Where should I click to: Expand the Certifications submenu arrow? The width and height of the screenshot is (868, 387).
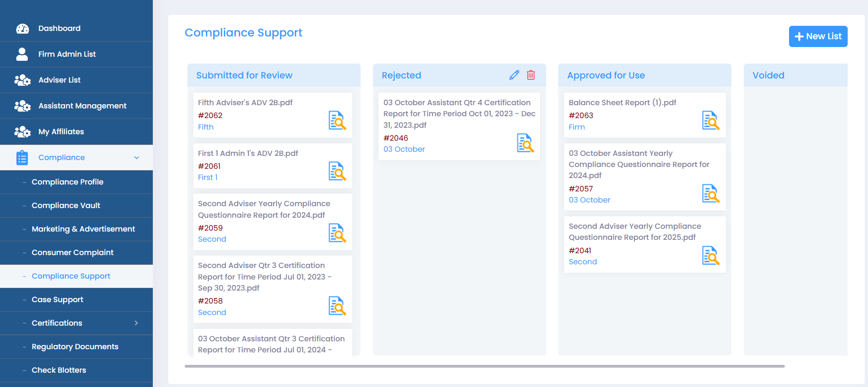coord(136,323)
